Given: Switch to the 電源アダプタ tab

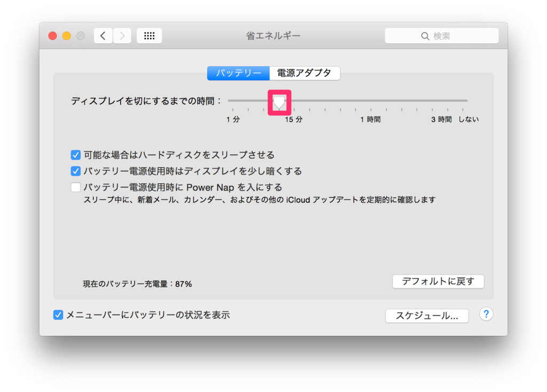Looking at the screenshot, I should 304,73.
